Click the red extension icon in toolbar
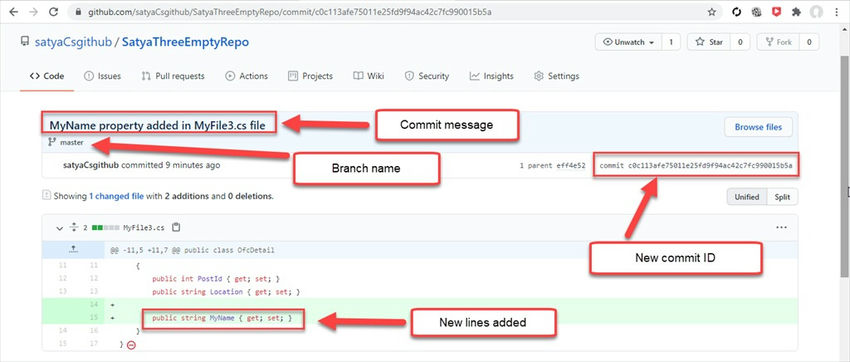Image resolution: width=850 pixels, height=362 pixels. pyautogui.click(x=776, y=12)
